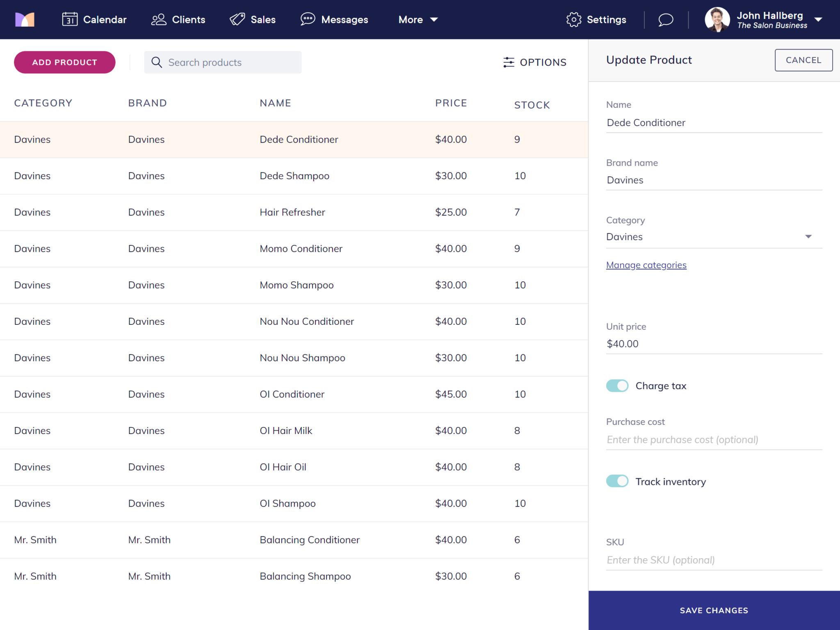Click the Unit price field
The width and height of the screenshot is (840, 630).
[714, 344]
